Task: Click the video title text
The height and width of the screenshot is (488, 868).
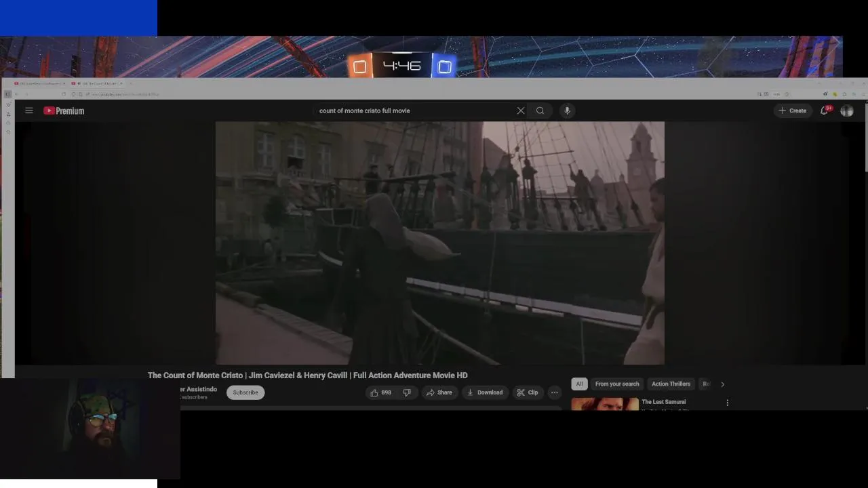Action: click(x=307, y=375)
